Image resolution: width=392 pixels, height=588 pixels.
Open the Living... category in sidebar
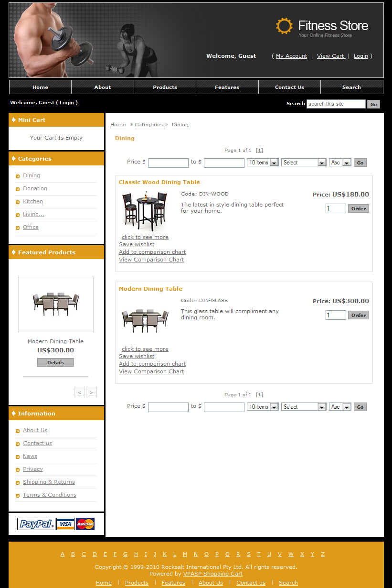tap(33, 214)
